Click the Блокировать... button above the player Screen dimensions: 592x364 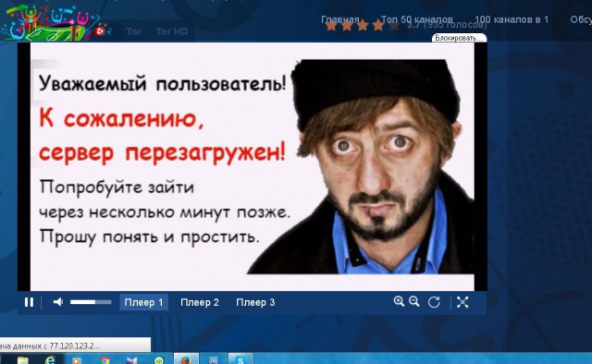point(459,38)
